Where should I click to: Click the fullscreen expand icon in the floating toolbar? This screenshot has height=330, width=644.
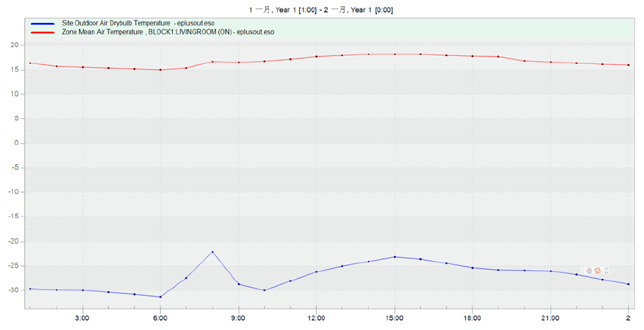[607, 271]
